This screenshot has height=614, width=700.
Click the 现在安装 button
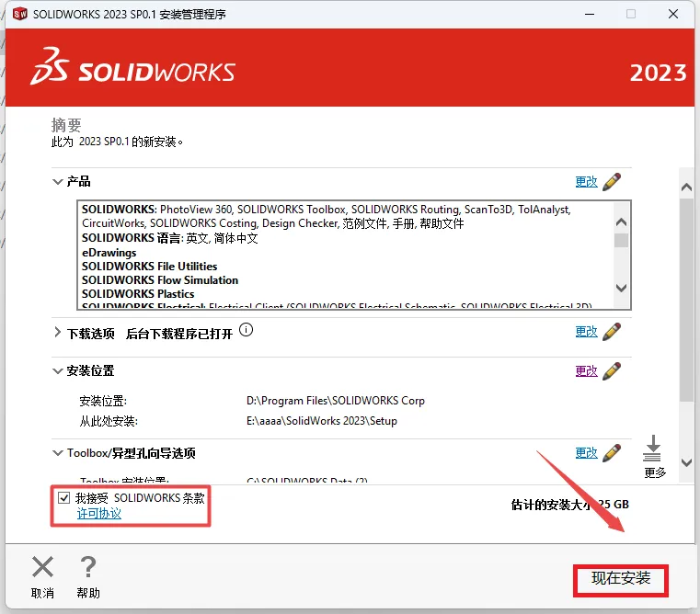click(x=621, y=580)
